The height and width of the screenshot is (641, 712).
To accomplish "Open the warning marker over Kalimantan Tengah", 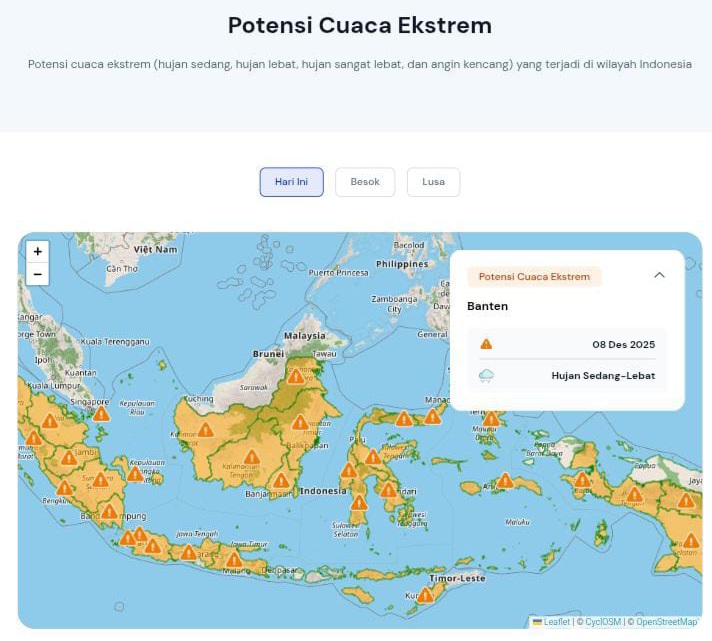I will pos(252,457).
